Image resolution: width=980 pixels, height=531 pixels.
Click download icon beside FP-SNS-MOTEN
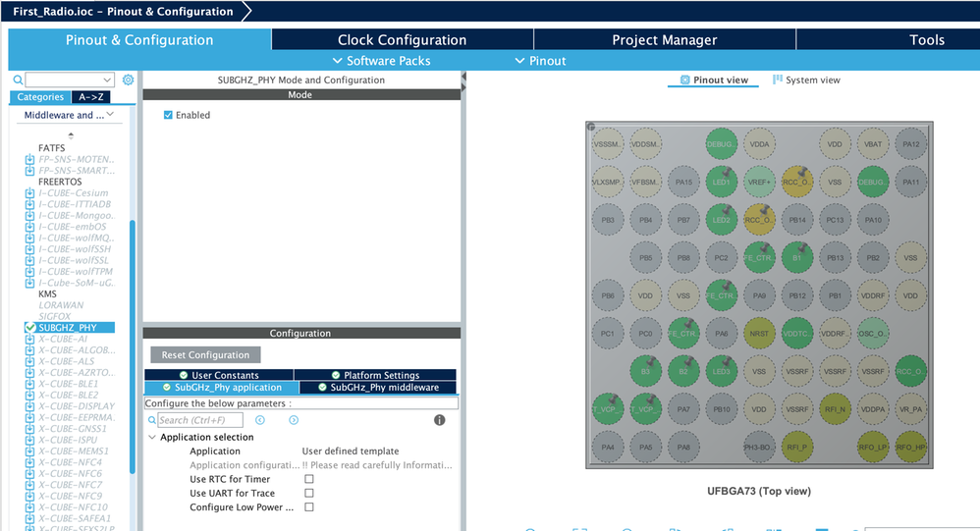pos(29,159)
